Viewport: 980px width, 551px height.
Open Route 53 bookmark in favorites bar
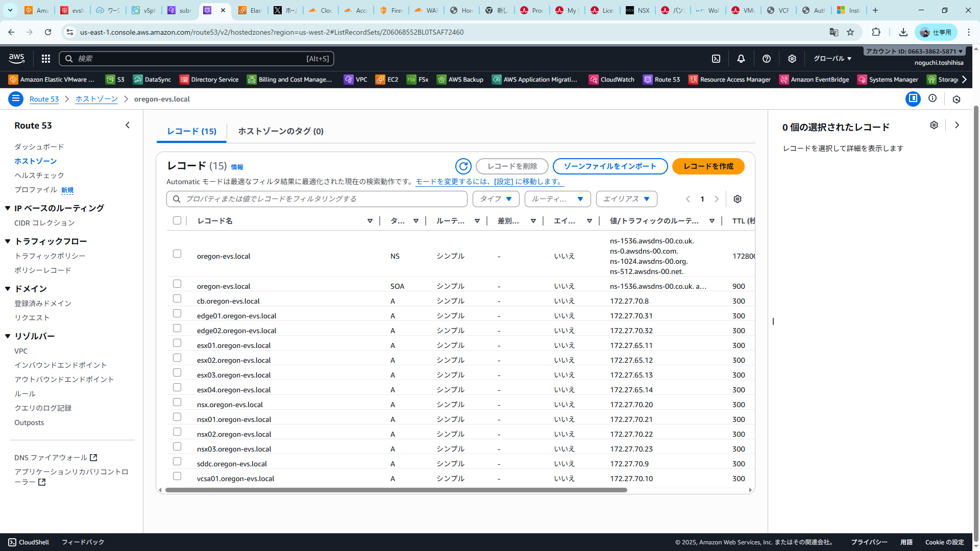coord(662,80)
